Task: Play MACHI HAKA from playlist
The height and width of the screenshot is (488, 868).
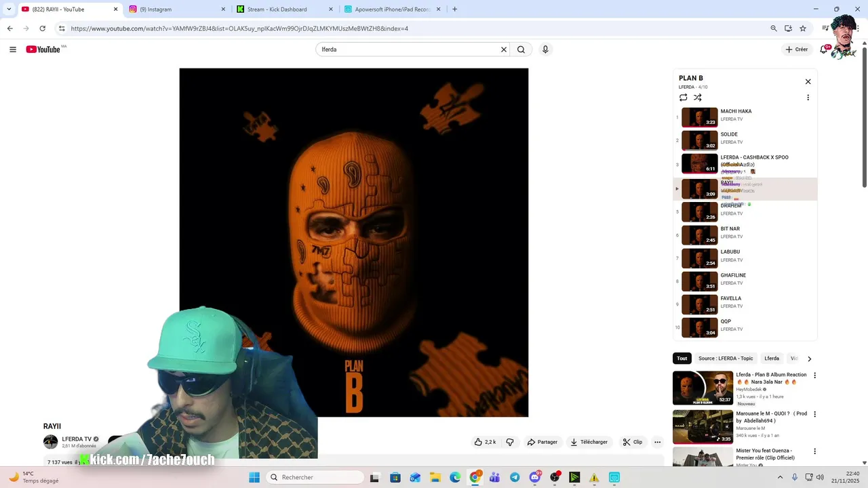Action: tap(745, 117)
